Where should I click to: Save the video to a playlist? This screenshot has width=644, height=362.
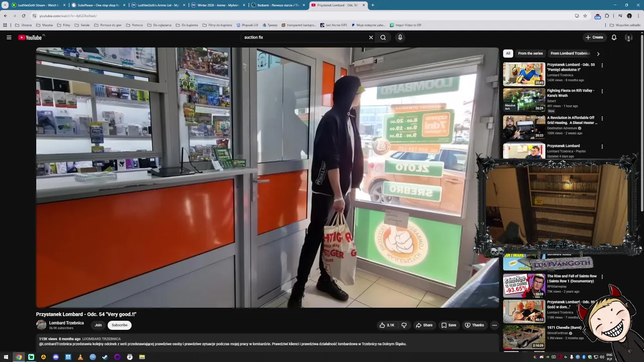pos(449,325)
